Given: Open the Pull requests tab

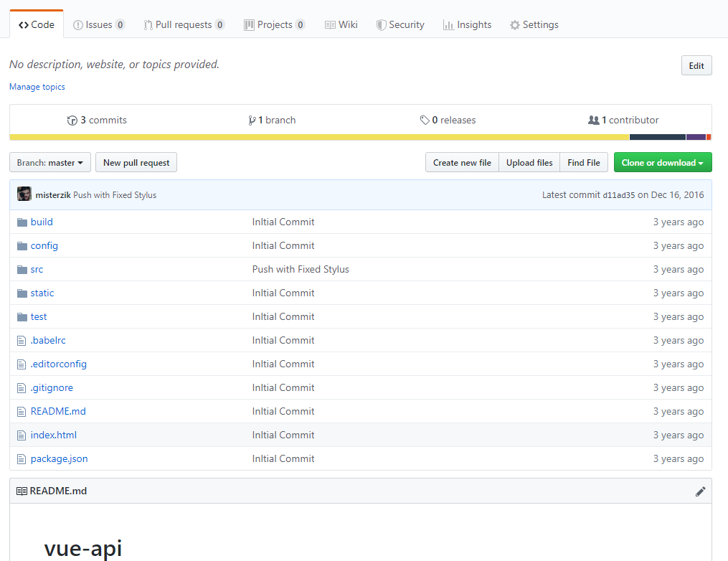Looking at the screenshot, I should [x=184, y=24].
